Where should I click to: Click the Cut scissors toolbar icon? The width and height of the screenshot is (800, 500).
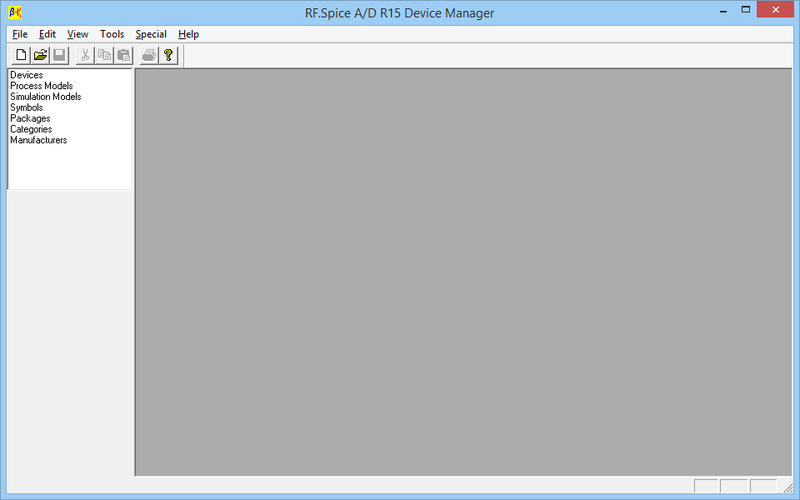point(85,55)
